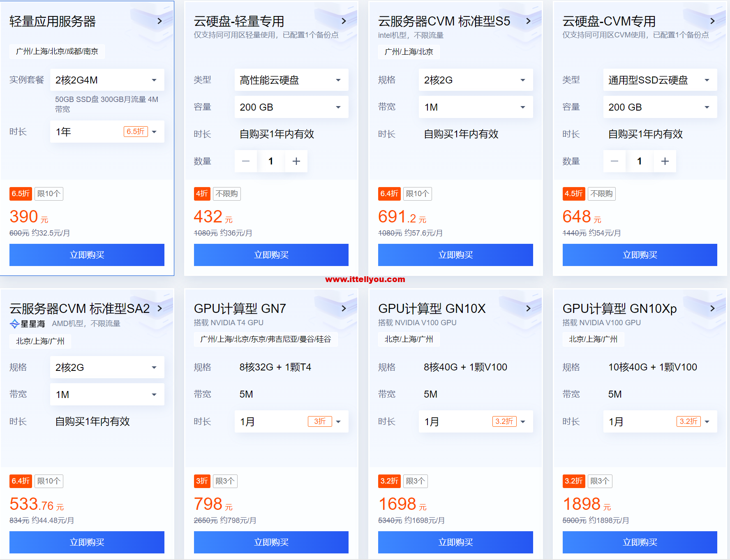Expand 时长 dropdown showing 1年 on 轻量应用服务器

pyautogui.click(x=107, y=132)
